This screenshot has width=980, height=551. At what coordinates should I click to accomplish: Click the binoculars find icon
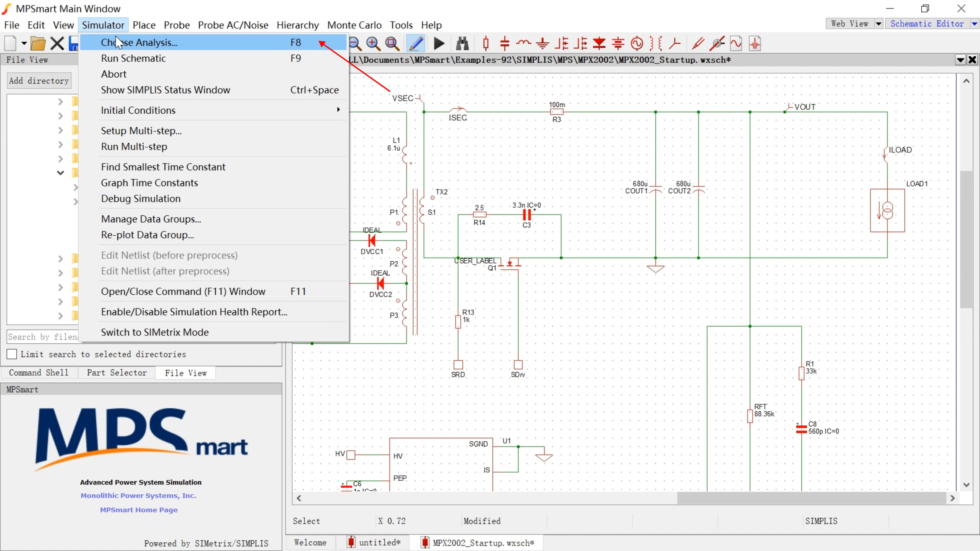[x=462, y=44]
